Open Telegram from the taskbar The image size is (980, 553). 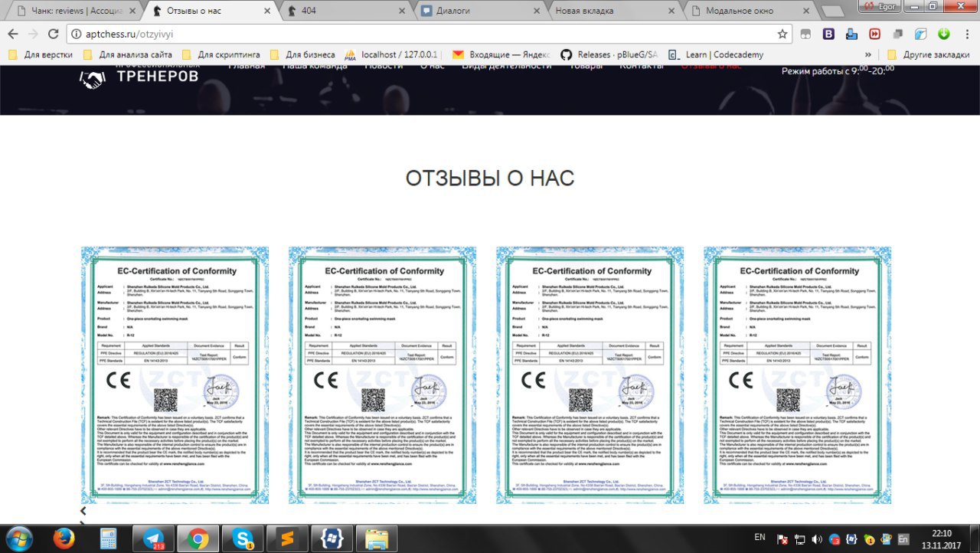click(153, 539)
